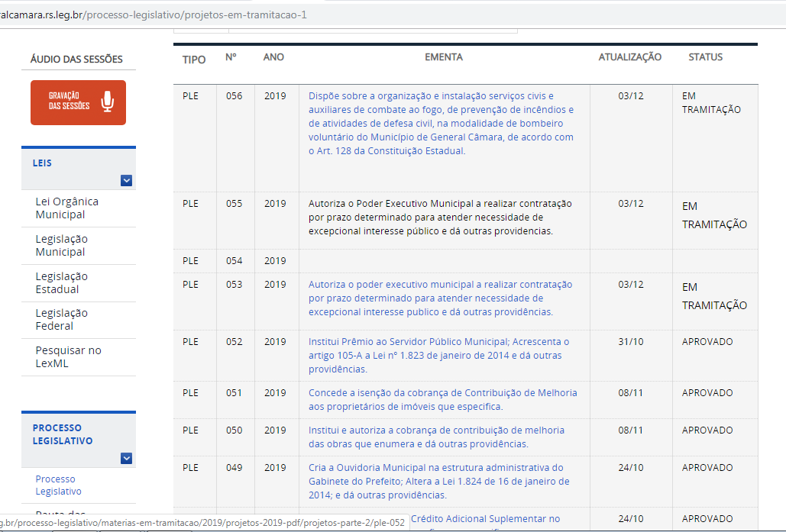Go to Legislação Municipal
The image size is (786, 532).
pyautogui.click(x=61, y=245)
